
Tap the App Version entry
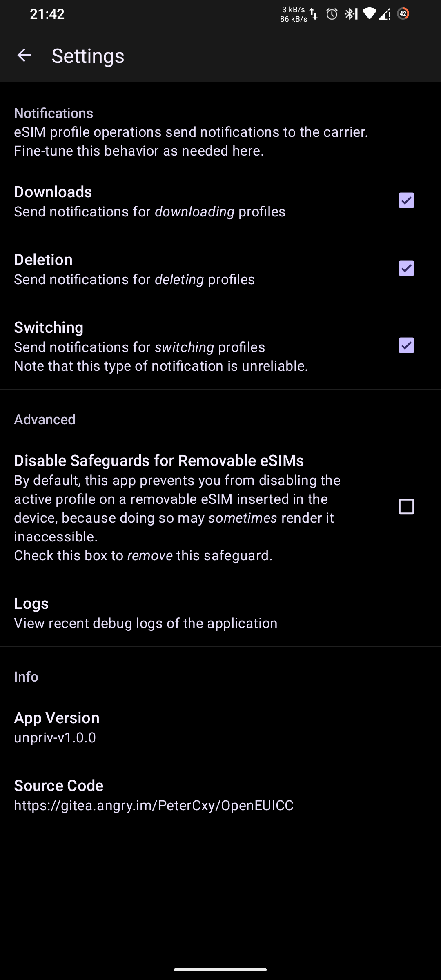(57, 727)
